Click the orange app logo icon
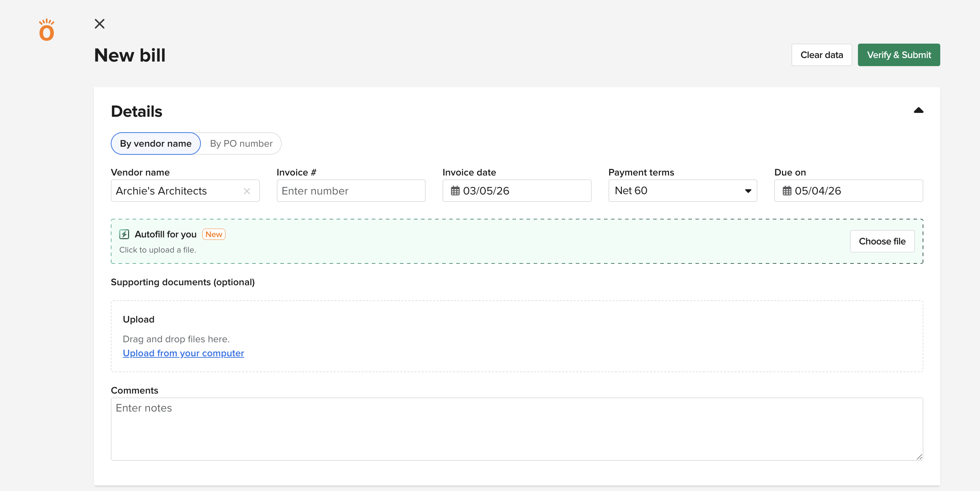Screen dimensions: 980x491 point(46,30)
